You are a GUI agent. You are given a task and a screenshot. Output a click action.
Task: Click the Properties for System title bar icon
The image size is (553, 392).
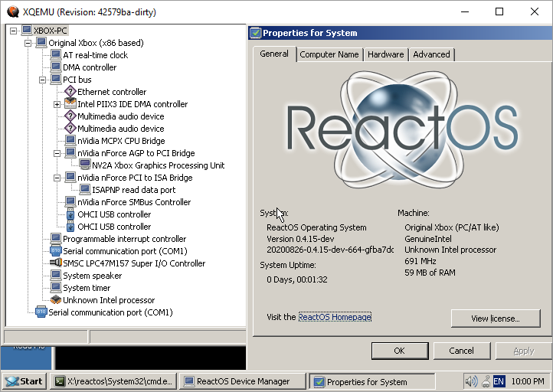coord(255,33)
